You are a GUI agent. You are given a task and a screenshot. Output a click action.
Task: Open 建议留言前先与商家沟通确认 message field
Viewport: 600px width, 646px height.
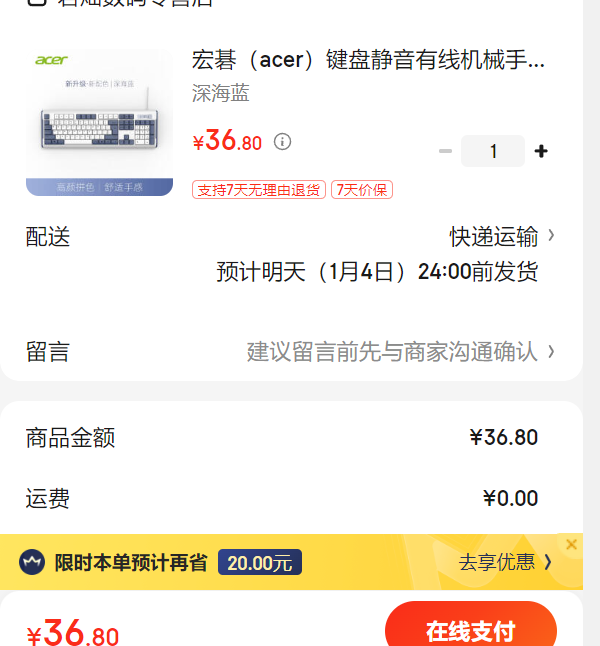click(x=392, y=352)
